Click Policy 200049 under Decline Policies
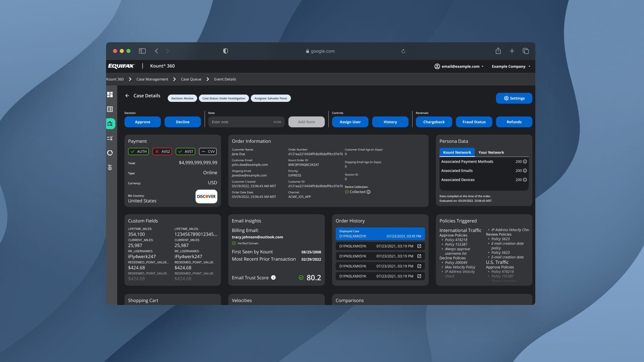Viewport: 644px width, 362px height. (456, 262)
